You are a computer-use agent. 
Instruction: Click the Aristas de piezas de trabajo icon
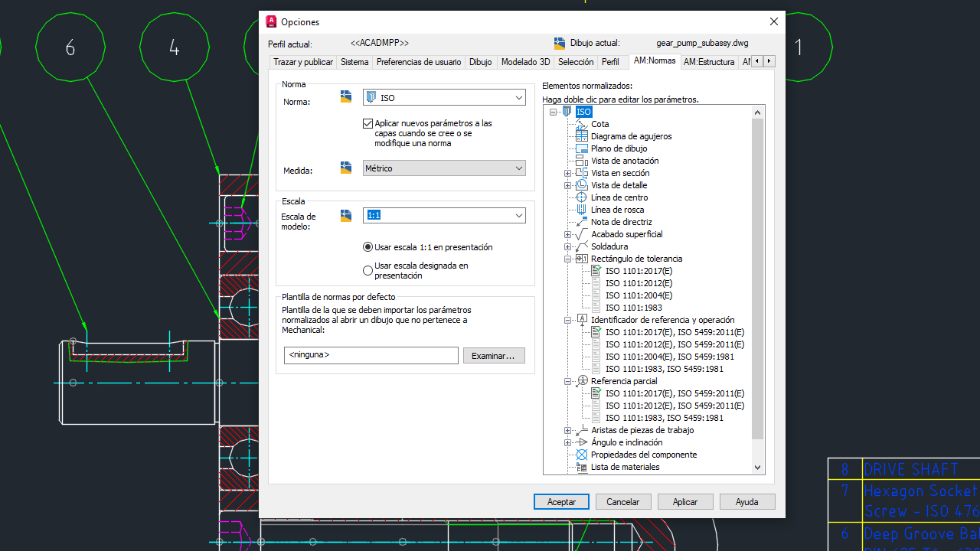point(582,430)
